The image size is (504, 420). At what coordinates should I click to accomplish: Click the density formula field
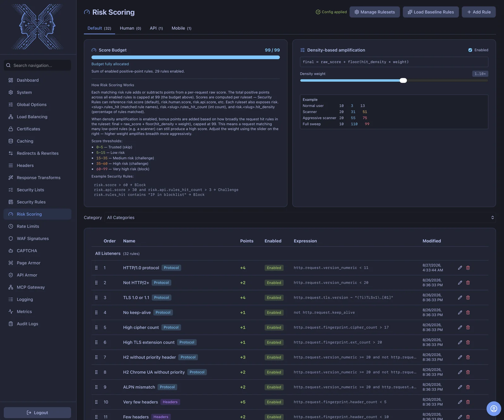[x=394, y=62]
